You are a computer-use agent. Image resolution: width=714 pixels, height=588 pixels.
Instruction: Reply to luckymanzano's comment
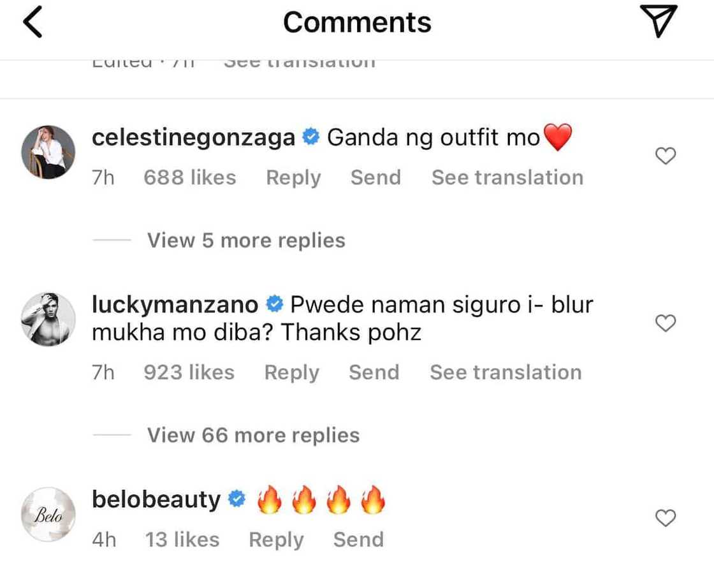(x=292, y=372)
